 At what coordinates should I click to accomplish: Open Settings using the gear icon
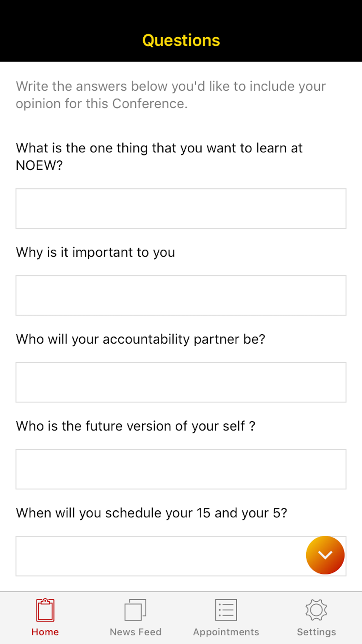[x=316, y=610]
